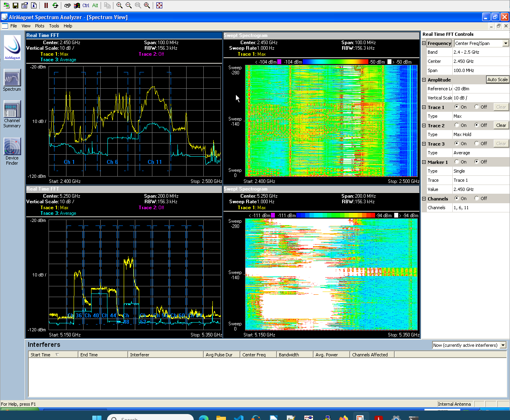510x420 pixels.
Task: Turn Trace 3 Off
Action: tap(477, 144)
